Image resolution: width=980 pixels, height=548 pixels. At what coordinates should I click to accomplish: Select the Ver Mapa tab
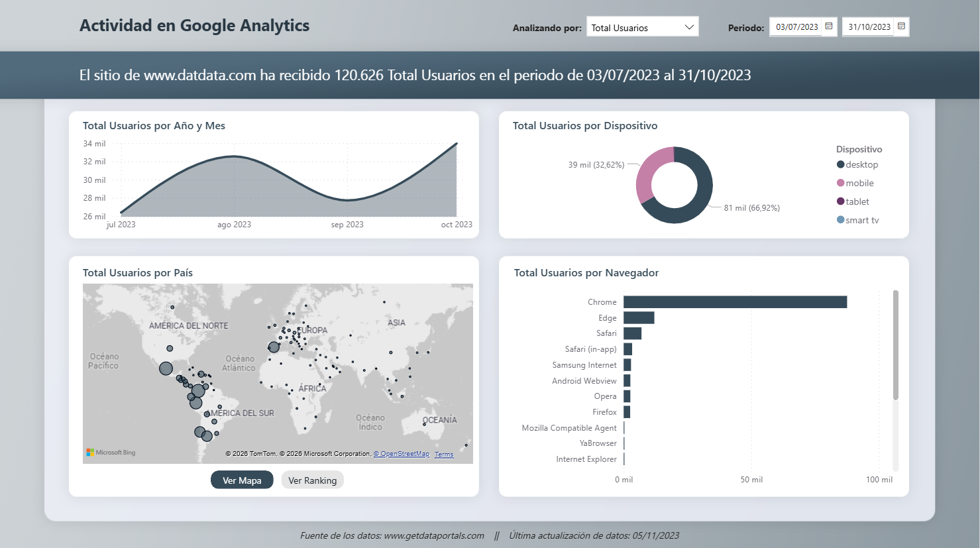[242, 480]
